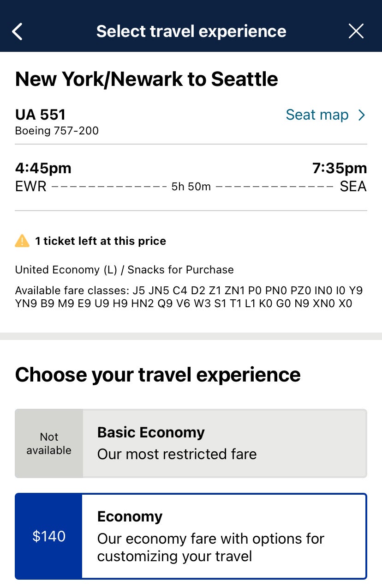Click the X to close travel experience screen
The width and height of the screenshot is (382, 588).
[356, 31]
